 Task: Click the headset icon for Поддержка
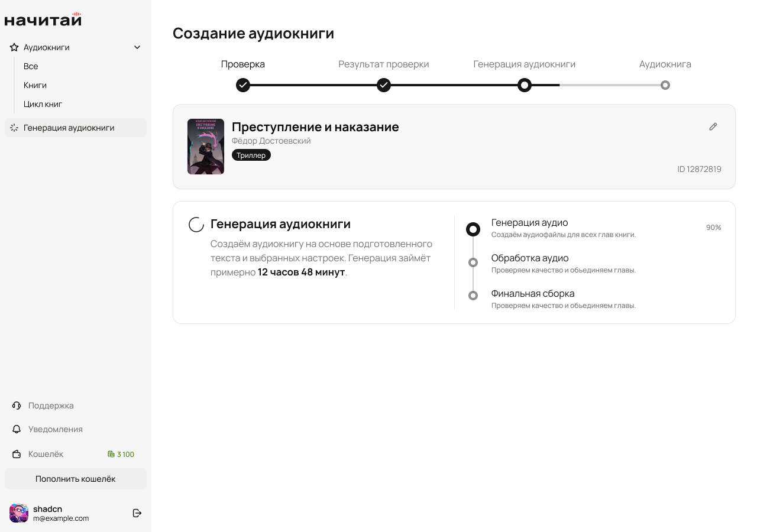pyautogui.click(x=17, y=406)
